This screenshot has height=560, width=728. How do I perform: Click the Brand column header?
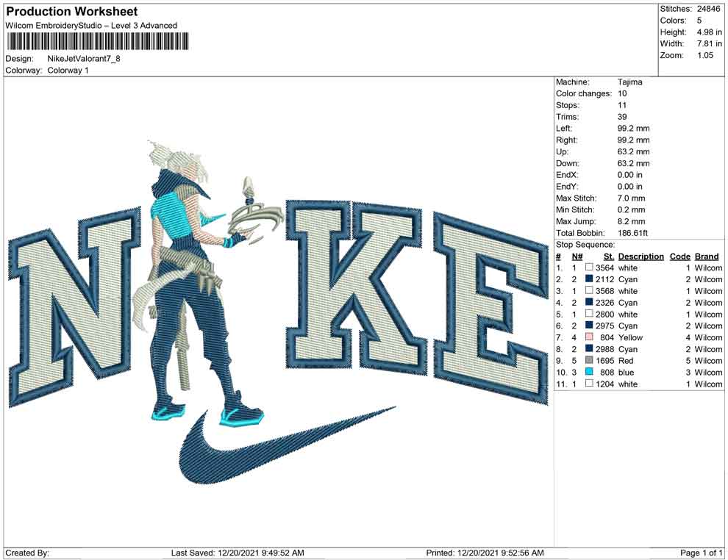coord(707,256)
